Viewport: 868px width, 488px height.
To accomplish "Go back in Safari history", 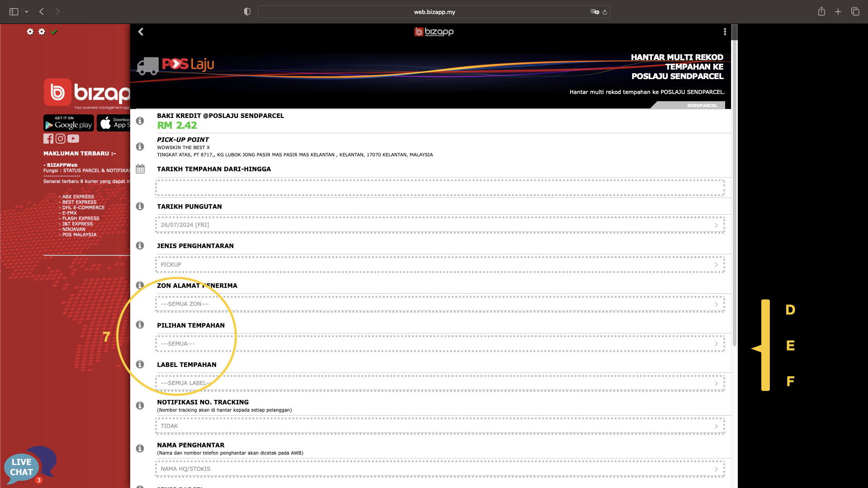I will [42, 12].
